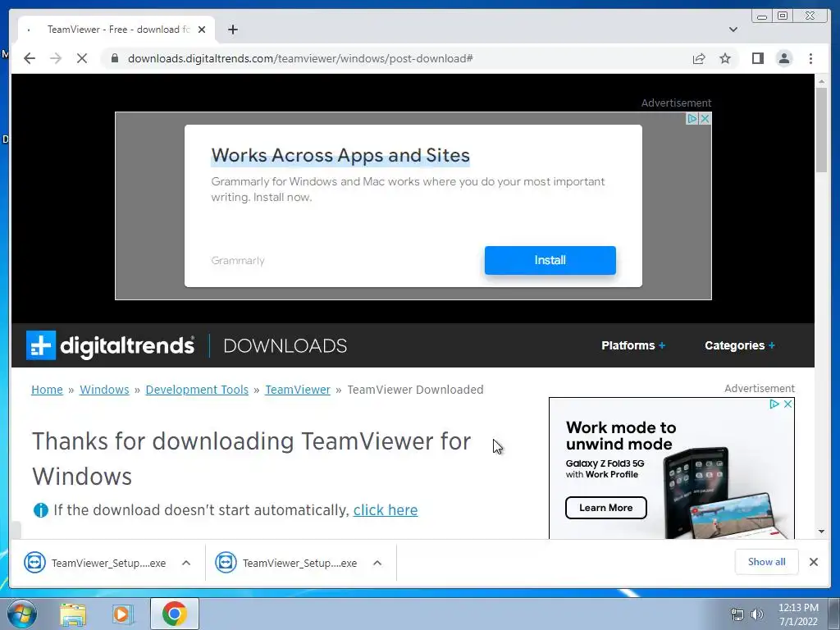Select the TeamViewer - Free download tab
Image resolution: width=840 pixels, height=630 pixels.
116,30
